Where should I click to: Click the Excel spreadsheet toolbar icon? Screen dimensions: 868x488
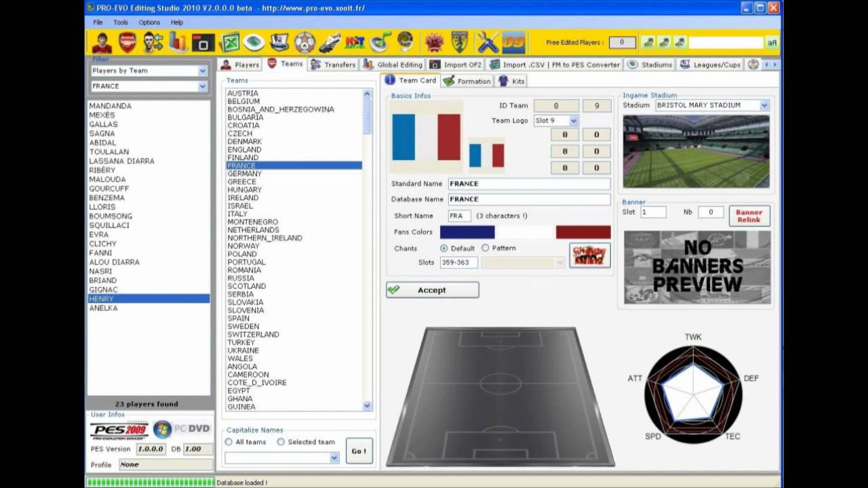pyautogui.click(x=231, y=43)
